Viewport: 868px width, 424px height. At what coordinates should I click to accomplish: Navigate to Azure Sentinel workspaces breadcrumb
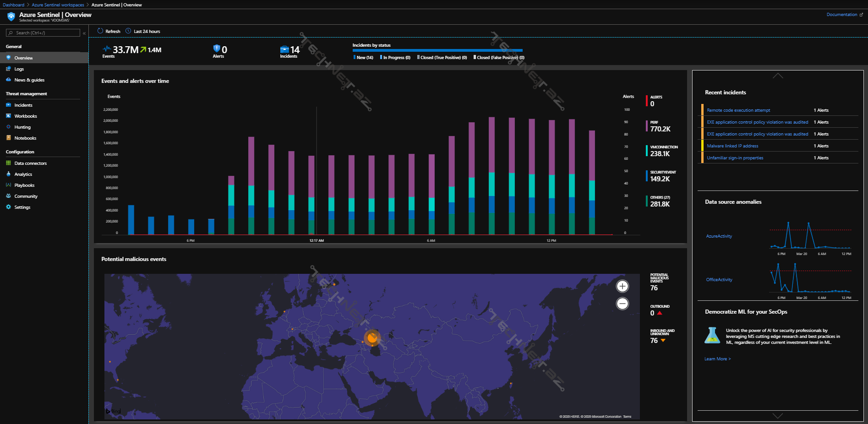[x=58, y=5]
